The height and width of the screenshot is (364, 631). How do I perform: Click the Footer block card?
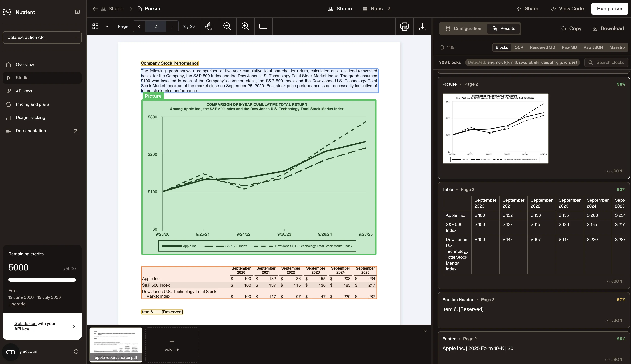coord(533,348)
